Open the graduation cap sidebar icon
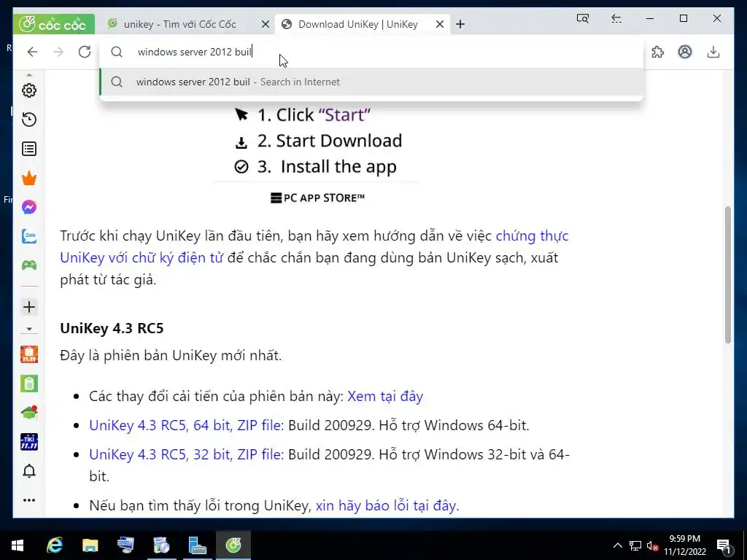This screenshot has width=747, height=560. [x=29, y=413]
